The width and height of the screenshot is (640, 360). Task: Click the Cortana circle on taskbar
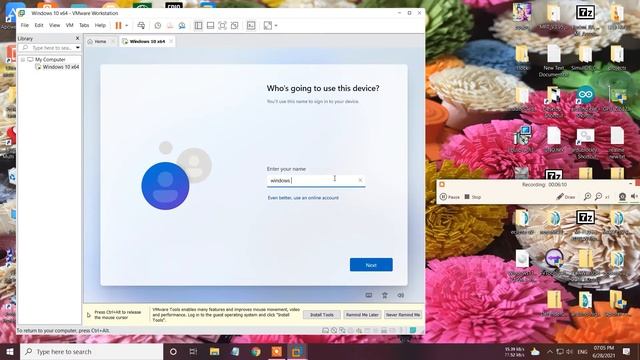173,351
